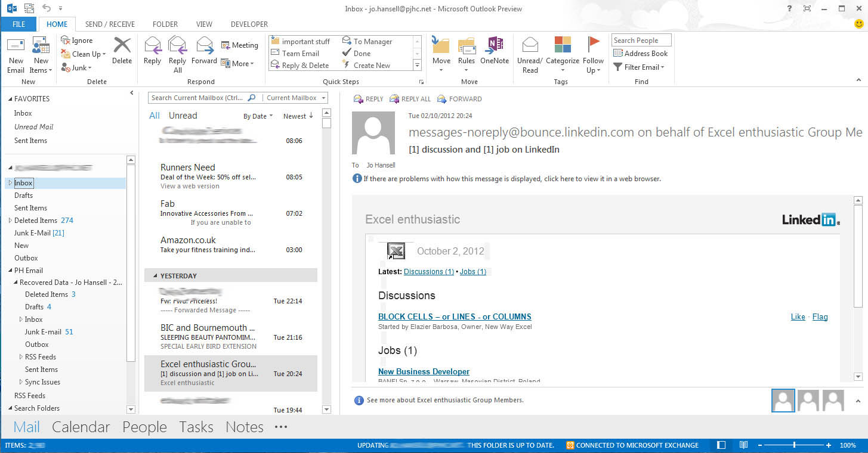Click REPLY in the reading pane
The image size is (868, 453).
tap(368, 99)
